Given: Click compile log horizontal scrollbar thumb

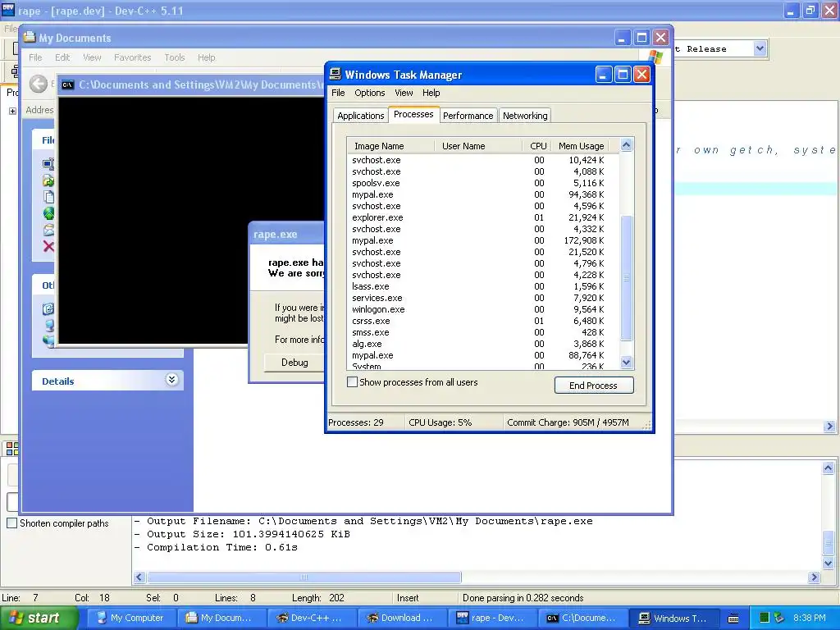Looking at the screenshot, I should tap(304, 577).
